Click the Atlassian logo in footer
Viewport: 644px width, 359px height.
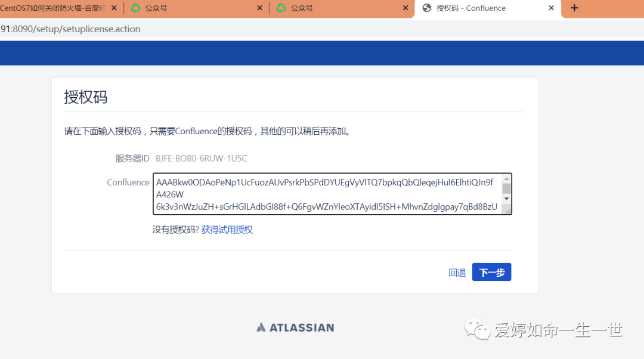pos(295,327)
